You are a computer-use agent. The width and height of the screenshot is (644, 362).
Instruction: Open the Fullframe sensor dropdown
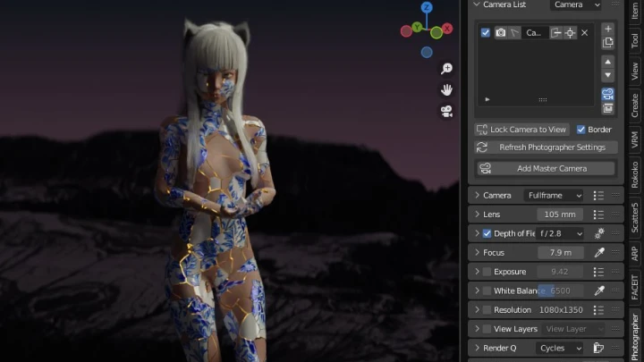point(554,195)
